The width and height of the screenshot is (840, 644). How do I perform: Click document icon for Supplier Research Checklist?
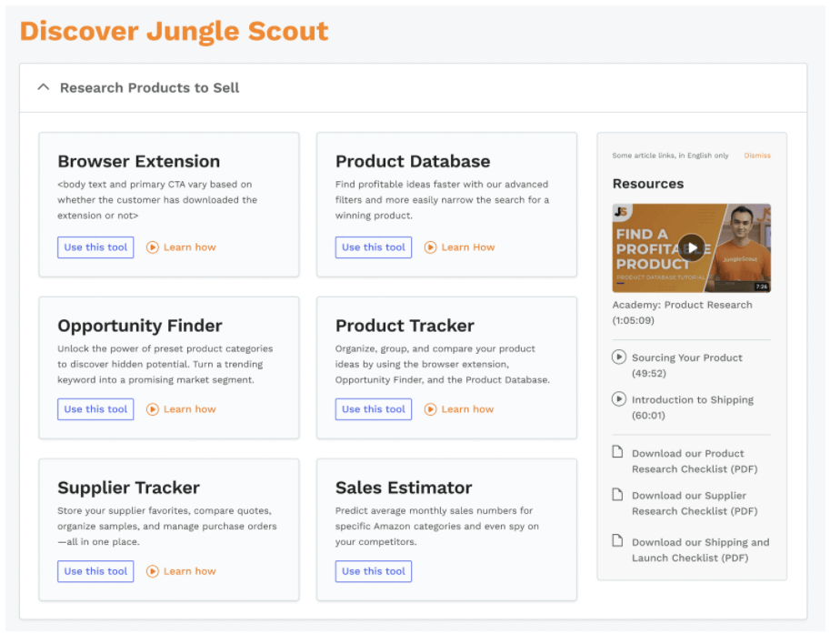[x=617, y=494]
